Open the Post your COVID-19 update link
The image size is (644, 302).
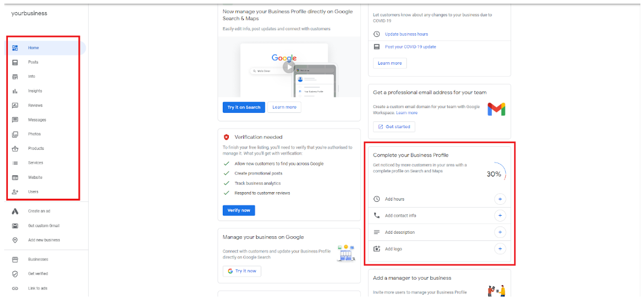point(410,47)
